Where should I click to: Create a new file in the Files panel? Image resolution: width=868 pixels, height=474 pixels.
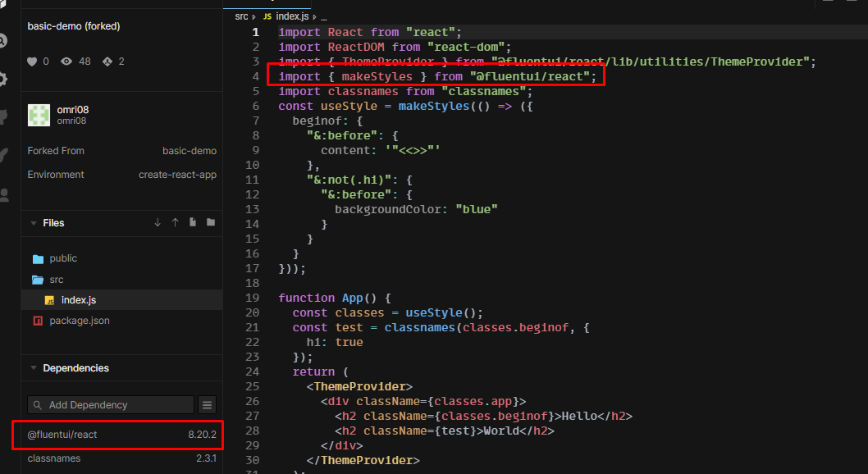click(193, 223)
